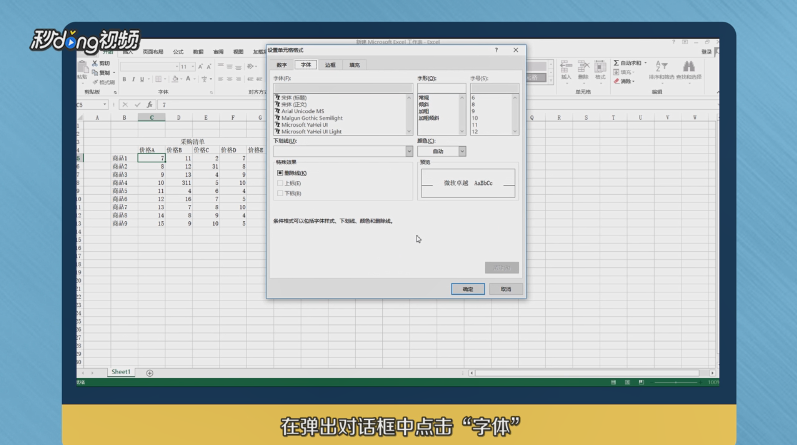Click the OK (确定) button

point(468,289)
